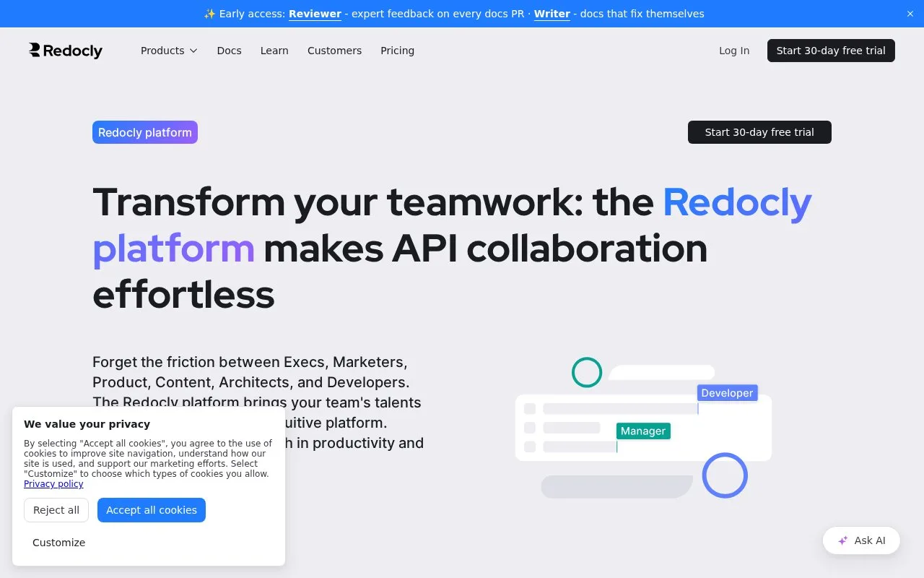Dismiss the early access banner with X

(x=910, y=14)
